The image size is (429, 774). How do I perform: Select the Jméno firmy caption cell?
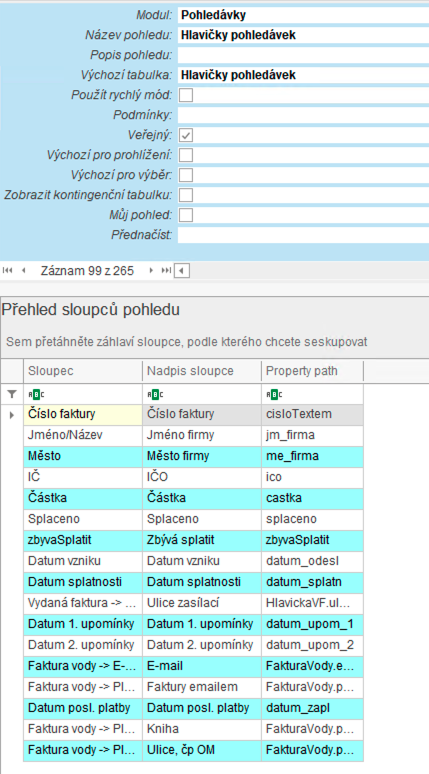click(202, 435)
